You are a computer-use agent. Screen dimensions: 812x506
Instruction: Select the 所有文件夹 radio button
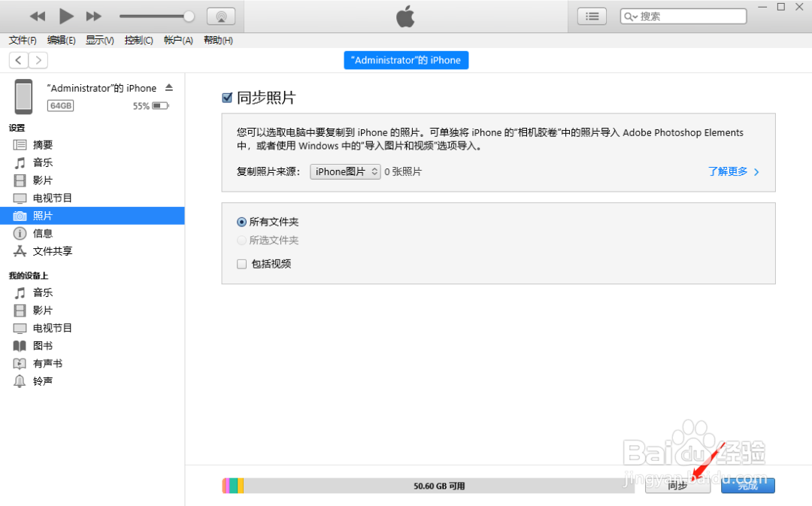(241, 223)
